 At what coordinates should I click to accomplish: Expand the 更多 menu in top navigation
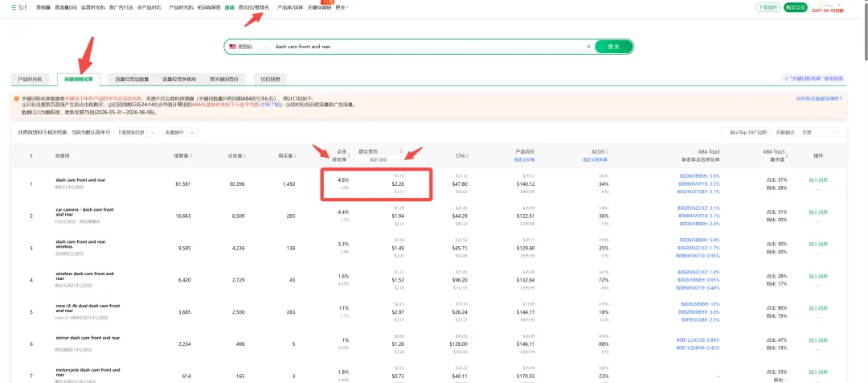(x=342, y=8)
